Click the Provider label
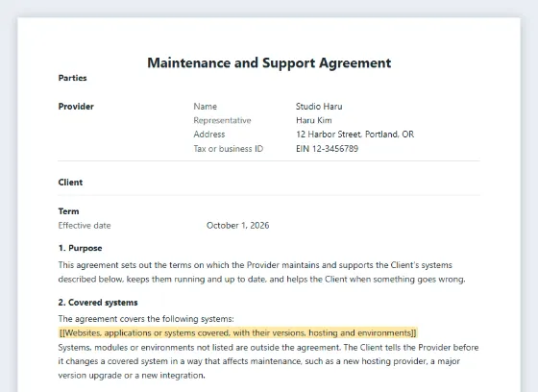The image size is (538, 392). (x=76, y=107)
